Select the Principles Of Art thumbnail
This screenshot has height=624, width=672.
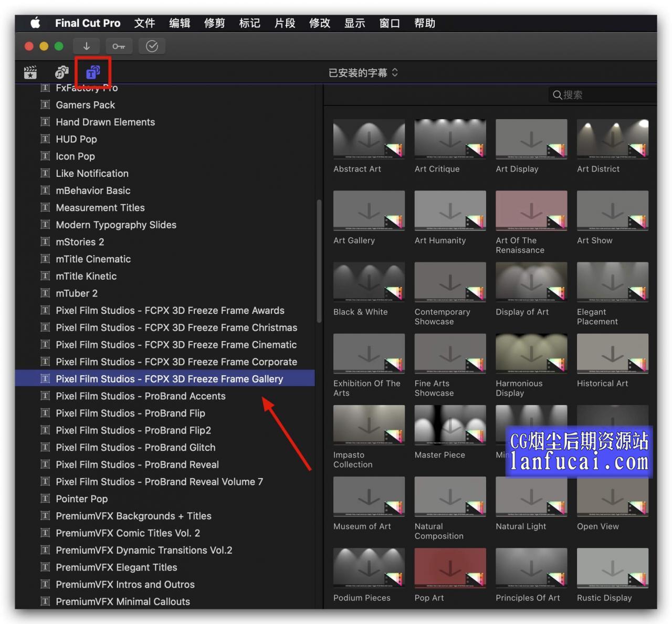coord(531,568)
